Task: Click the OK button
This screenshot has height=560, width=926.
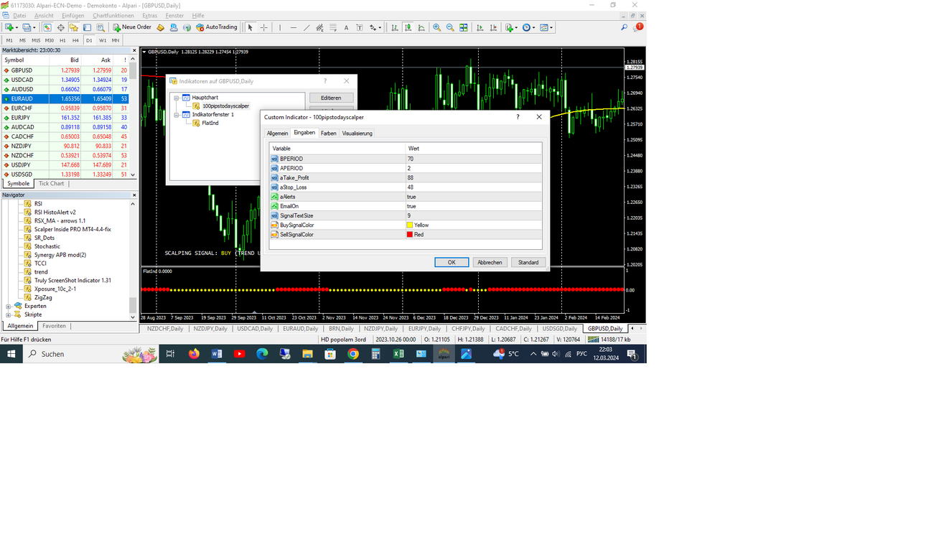Action: click(452, 263)
